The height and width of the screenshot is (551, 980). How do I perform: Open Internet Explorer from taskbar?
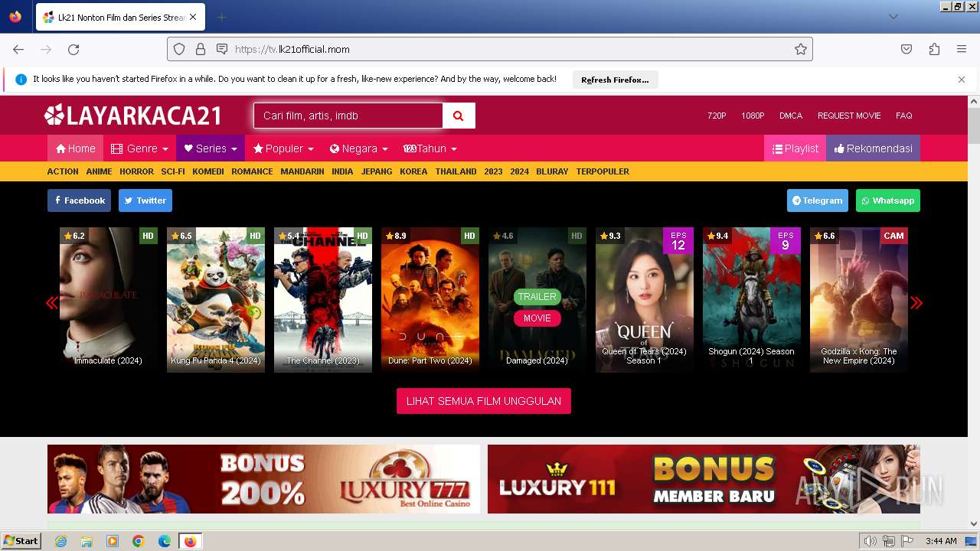click(60, 541)
